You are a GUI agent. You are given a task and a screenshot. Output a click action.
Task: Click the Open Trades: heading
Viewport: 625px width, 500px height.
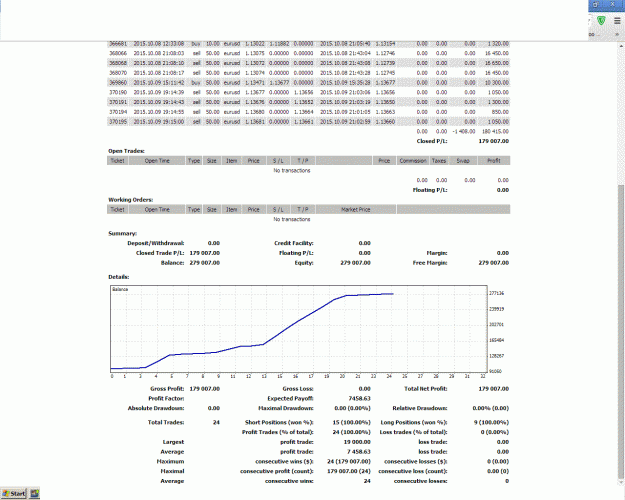126,151
